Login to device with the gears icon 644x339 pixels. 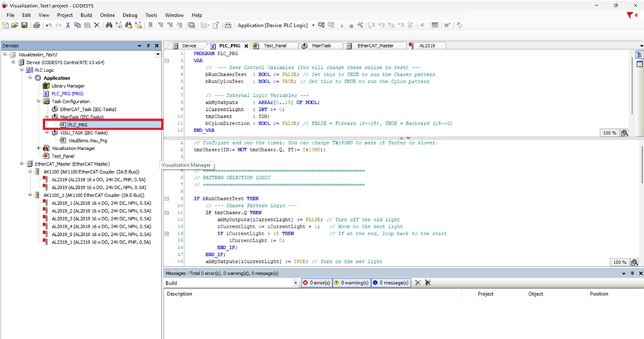point(321,25)
